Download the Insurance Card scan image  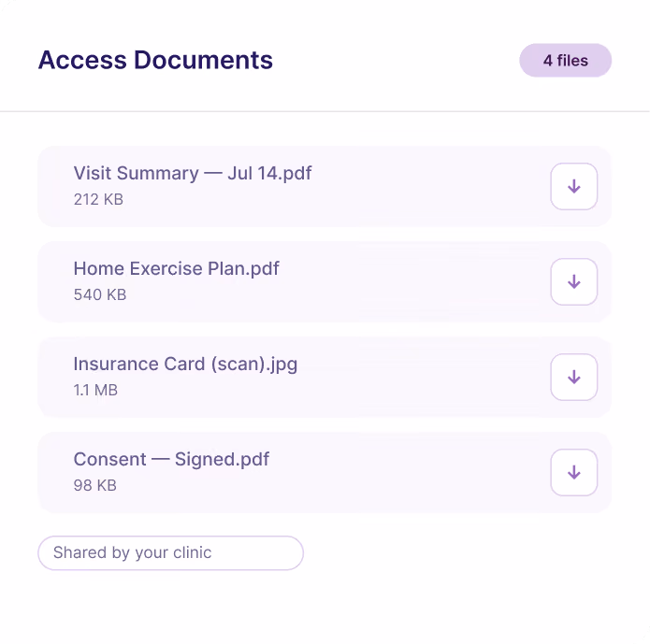pyautogui.click(x=573, y=377)
